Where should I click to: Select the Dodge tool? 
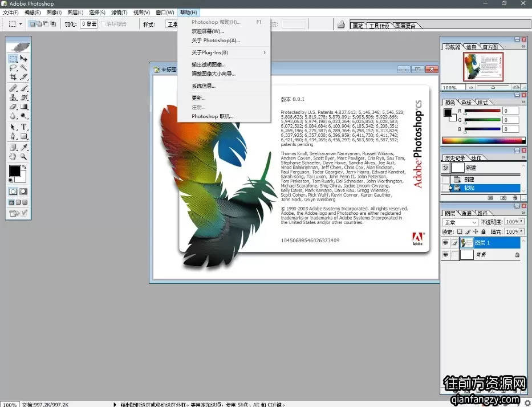click(23, 116)
